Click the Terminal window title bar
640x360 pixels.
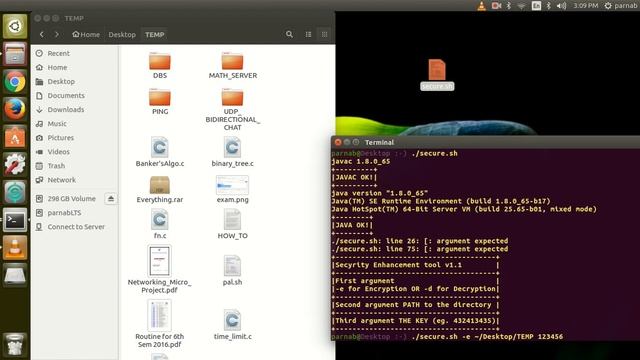[x=485, y=142]
